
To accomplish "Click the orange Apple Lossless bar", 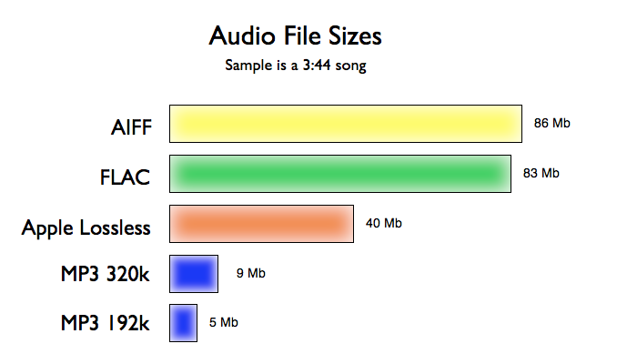I will [262, 224].
